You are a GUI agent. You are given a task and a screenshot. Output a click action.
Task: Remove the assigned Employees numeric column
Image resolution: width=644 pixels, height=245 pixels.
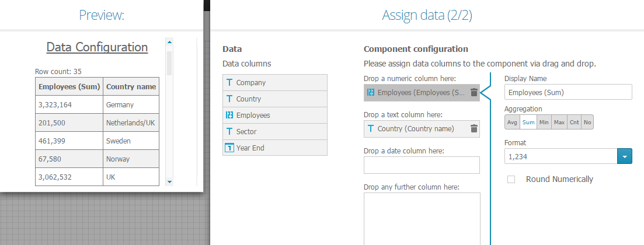[474, 92]
